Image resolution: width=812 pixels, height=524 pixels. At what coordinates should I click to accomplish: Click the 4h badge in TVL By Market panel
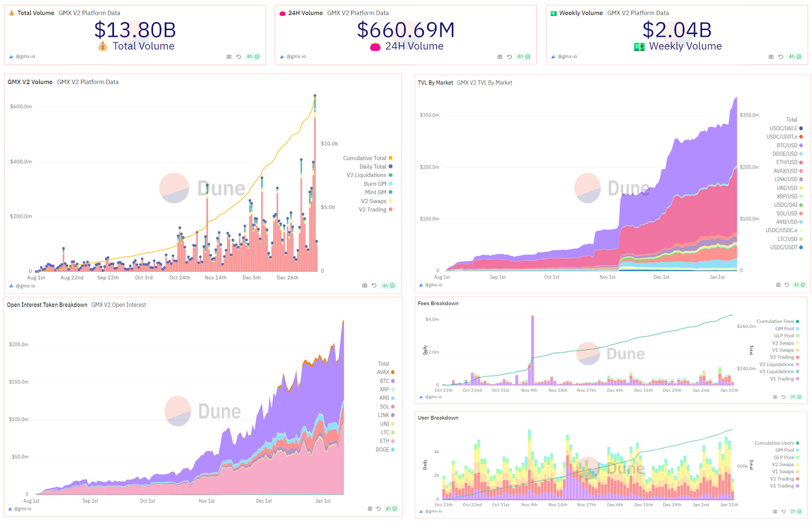tap(799, 285)
